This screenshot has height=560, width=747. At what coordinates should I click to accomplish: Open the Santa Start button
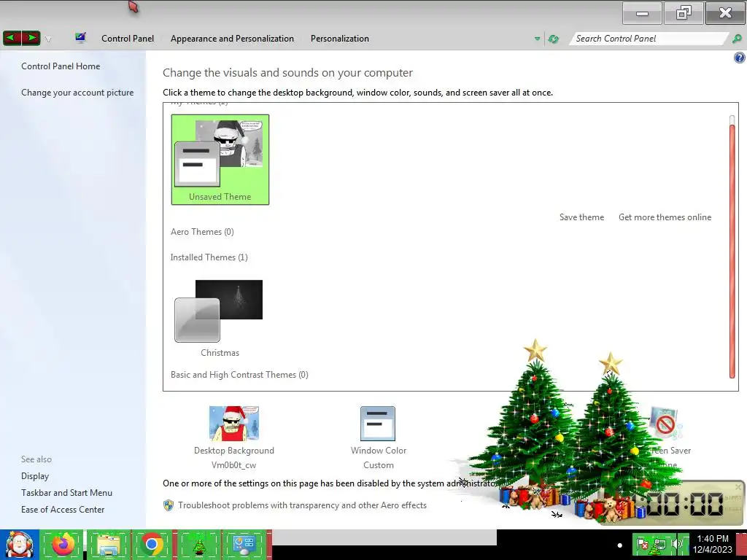(19, 544)
